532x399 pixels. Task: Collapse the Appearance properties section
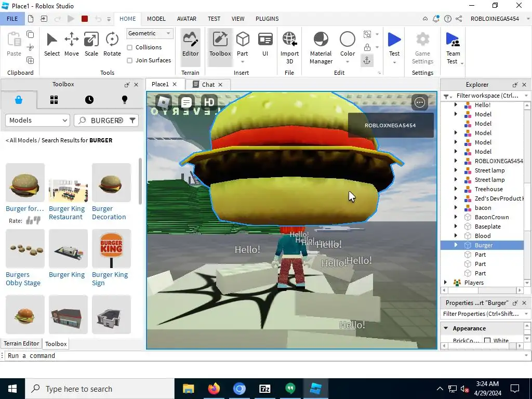446,328
